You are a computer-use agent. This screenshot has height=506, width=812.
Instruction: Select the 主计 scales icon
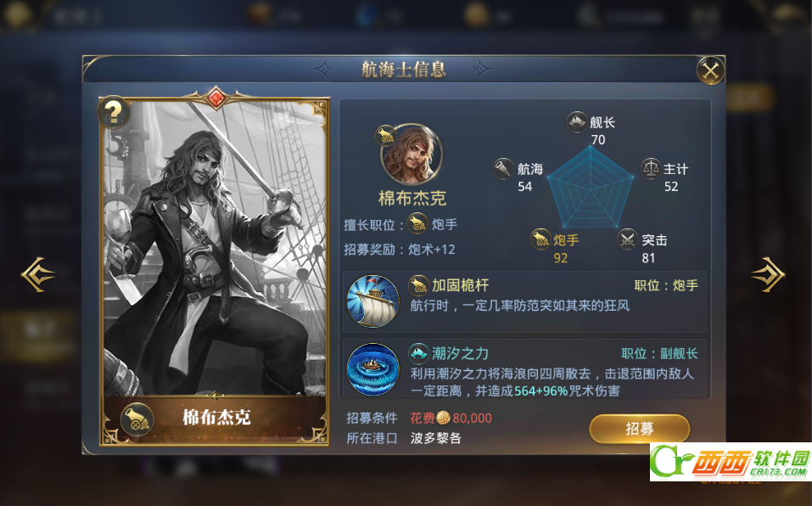[651, 169]
